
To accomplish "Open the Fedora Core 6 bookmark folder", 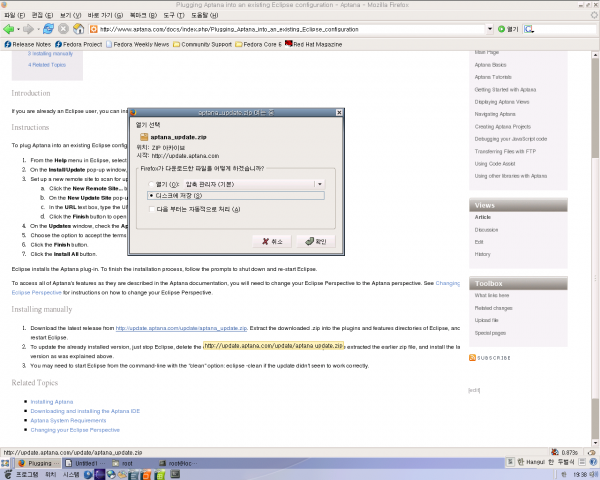I will pyautogui.click(x=258, y=44).
